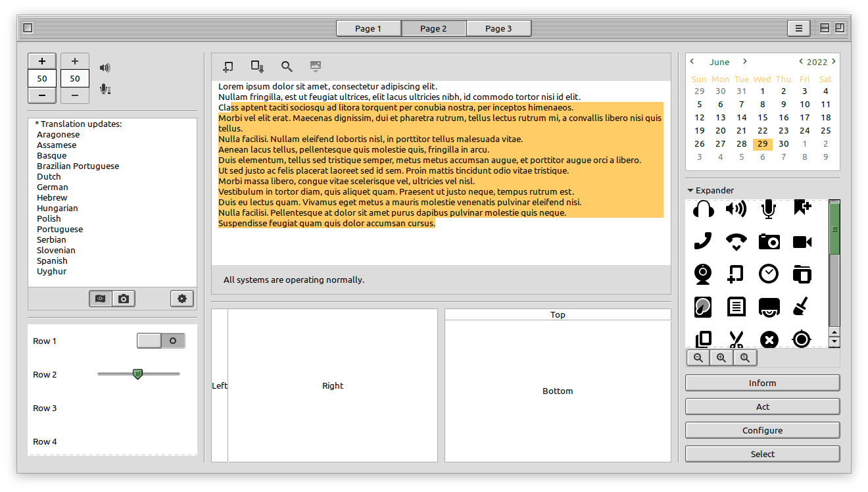Select June 15 in the calendar
Image resolution: width=868 pixels, height=492 pixels.
click(x=763, y=117)
